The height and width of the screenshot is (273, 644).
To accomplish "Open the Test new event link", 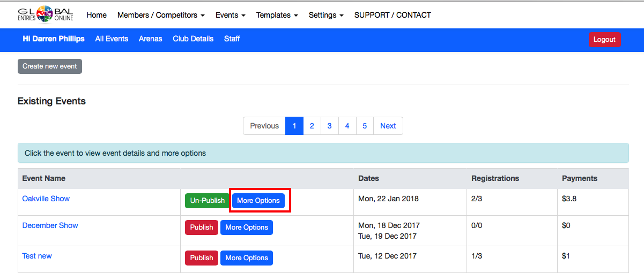I will [37, 256].
